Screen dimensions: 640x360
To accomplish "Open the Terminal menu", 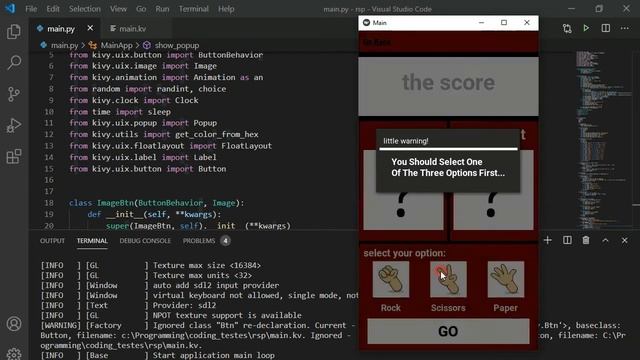I will pos(193,9).
